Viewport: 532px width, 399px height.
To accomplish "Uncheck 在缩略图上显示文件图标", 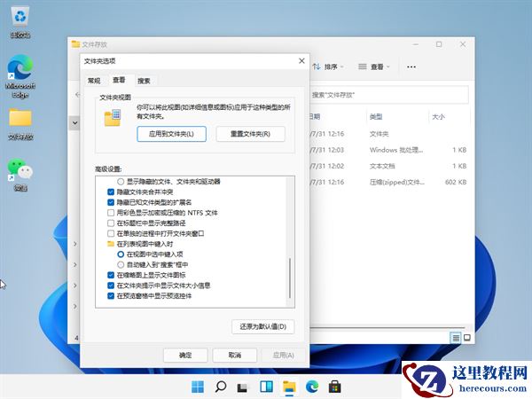I will point(111,275).
